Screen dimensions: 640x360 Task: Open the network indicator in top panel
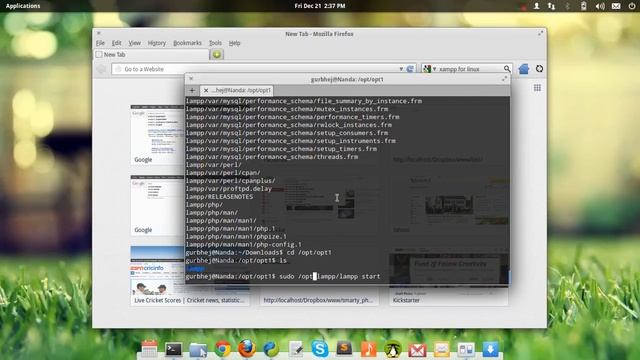(x=551, y=6)
